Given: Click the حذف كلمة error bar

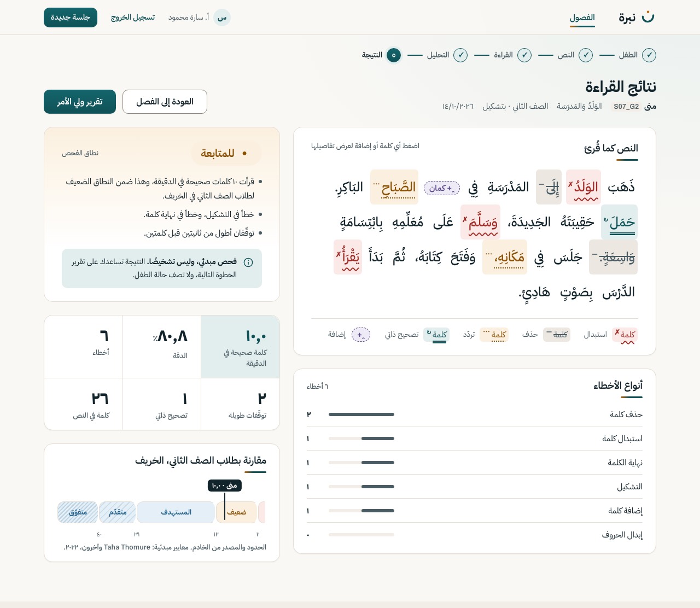Looking at the screenshot, I should click(x=361, y=414).
